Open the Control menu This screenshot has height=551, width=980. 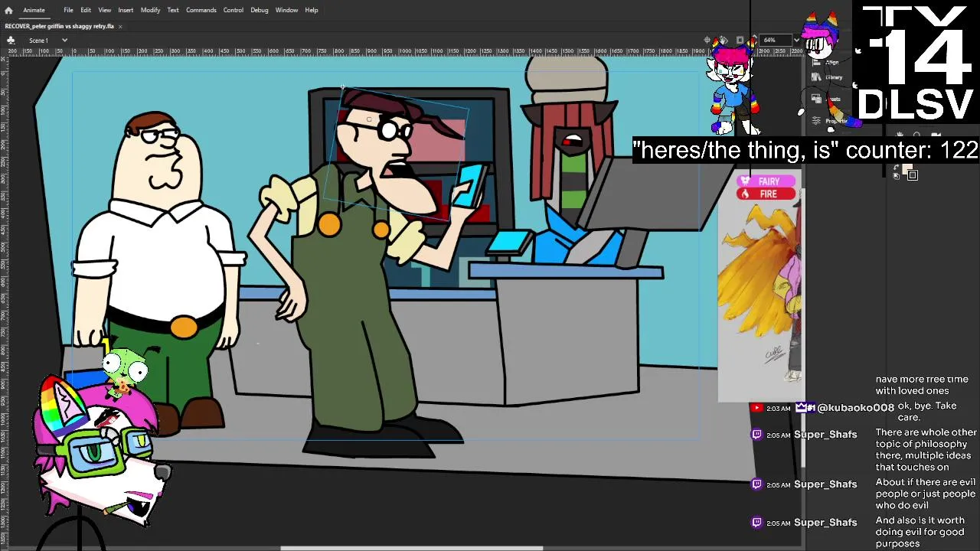click(x=234, y=10)
